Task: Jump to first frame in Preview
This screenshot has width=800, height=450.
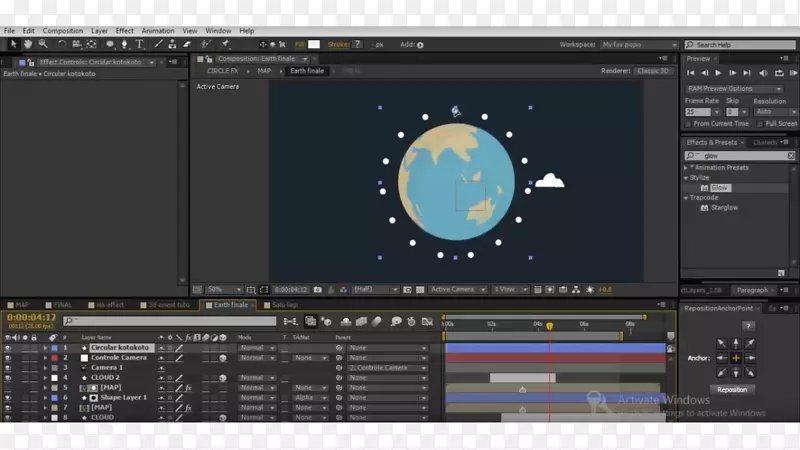Action: (691, 73)
